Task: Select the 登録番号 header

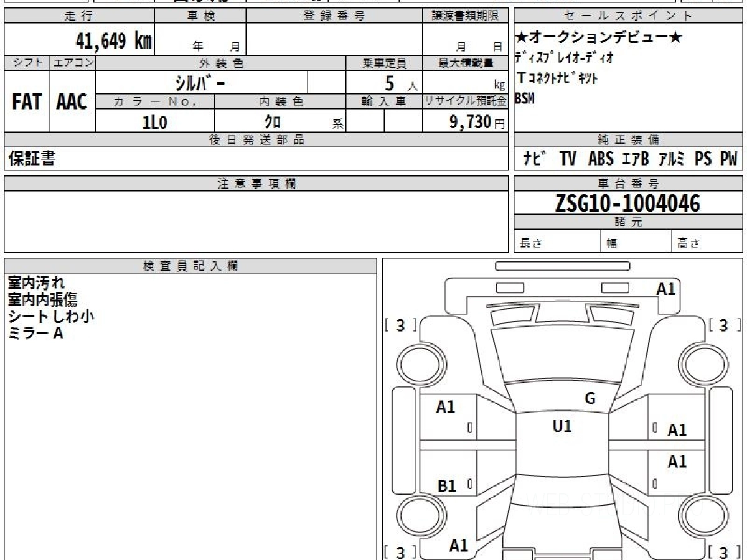Action: click(334, 16)
